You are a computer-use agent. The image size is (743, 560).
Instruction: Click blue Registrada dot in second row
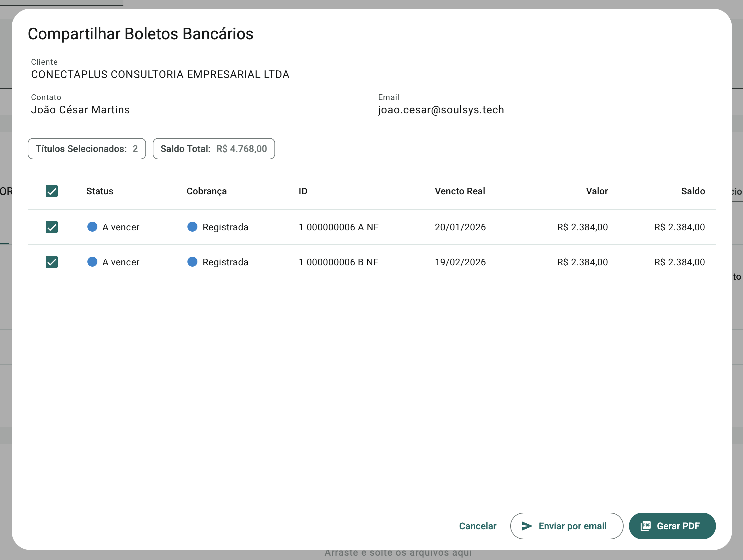pos(192,262)
